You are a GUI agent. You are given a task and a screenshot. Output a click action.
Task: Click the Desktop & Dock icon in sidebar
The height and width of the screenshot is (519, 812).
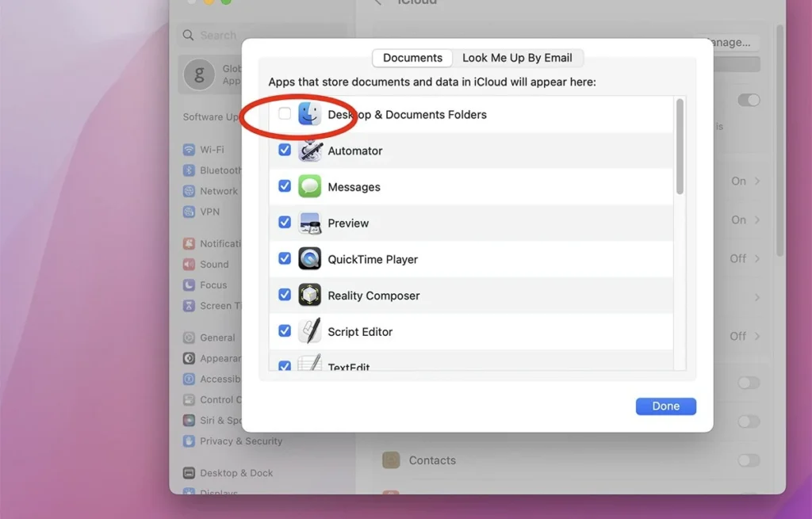point(189,472)
